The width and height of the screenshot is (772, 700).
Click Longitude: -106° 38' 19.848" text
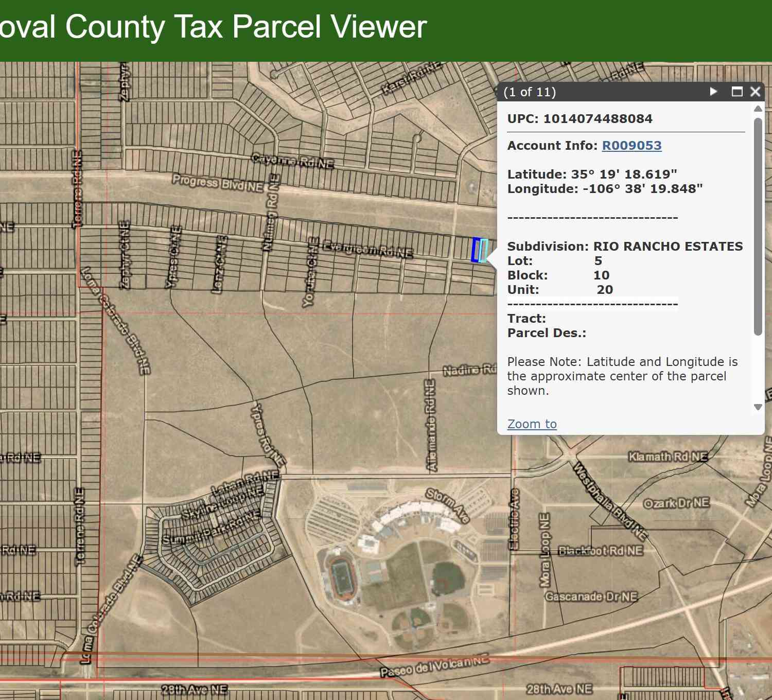coord(605,189)
